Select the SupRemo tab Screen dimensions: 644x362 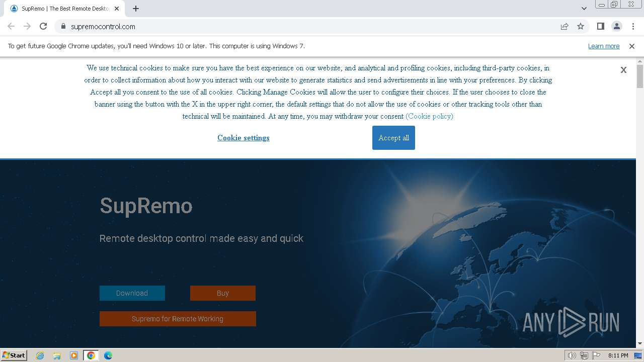pos(64,9)
